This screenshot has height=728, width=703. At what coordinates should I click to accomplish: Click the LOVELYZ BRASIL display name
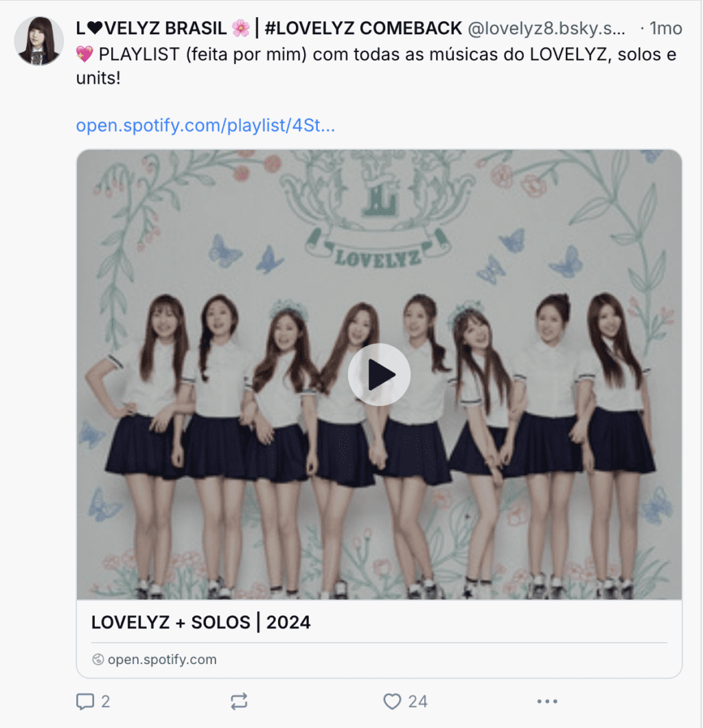click(x=151, y=28)
